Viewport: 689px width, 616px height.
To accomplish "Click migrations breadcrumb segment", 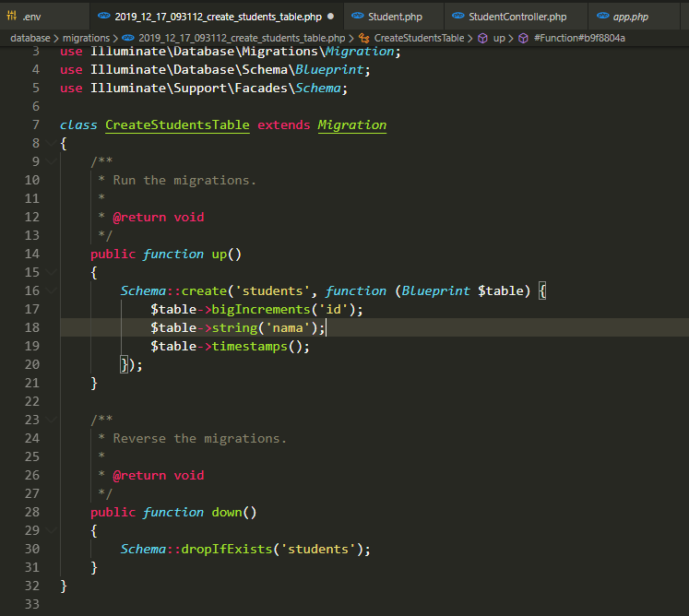I will coord(86,38).
